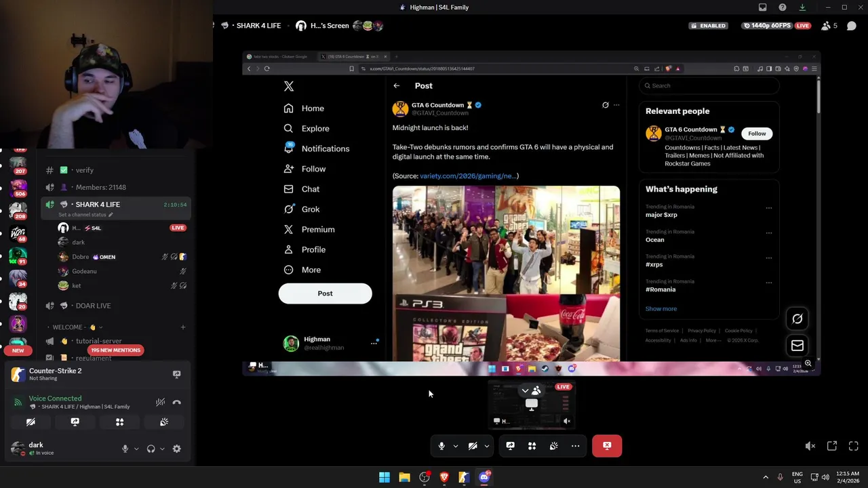
Task: Click the stream preview thumbnail mute icon
Action: (x=567, y=421)
